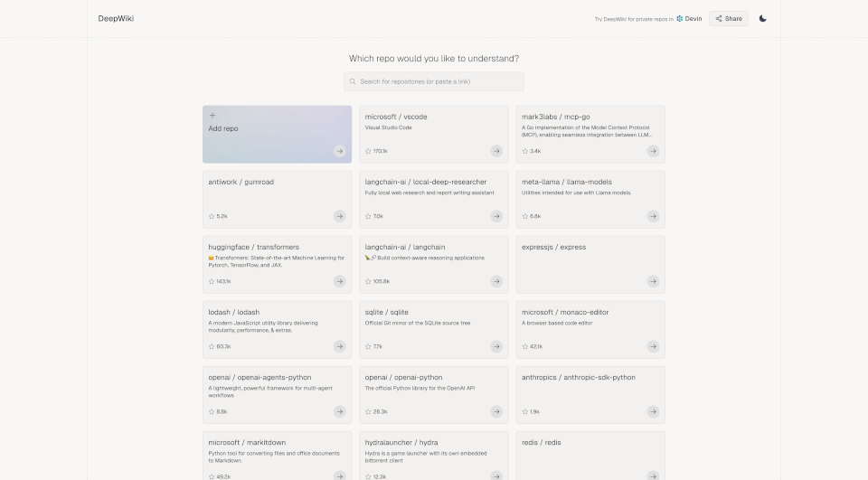
Task: Click arrow icon on expressjs / express card
Action: pyautogui.click(x=653, y=281)
